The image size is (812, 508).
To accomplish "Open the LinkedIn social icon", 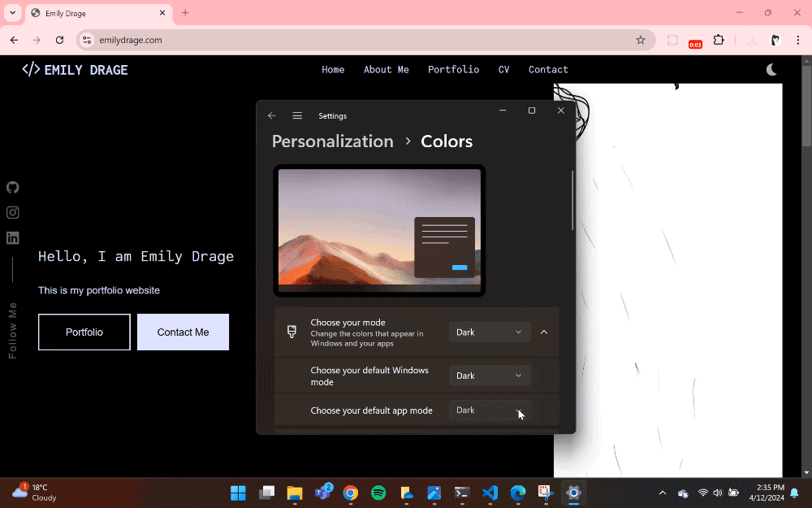I will coord(12,237).
